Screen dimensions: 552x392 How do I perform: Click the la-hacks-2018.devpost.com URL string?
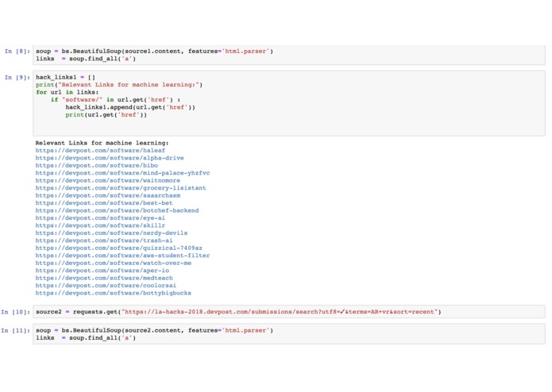tap(280, 312)
